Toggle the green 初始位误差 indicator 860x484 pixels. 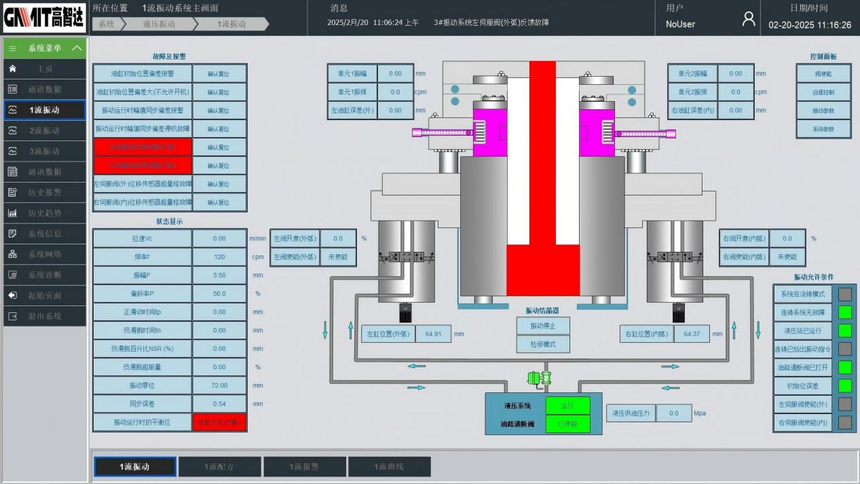(845, 386)
